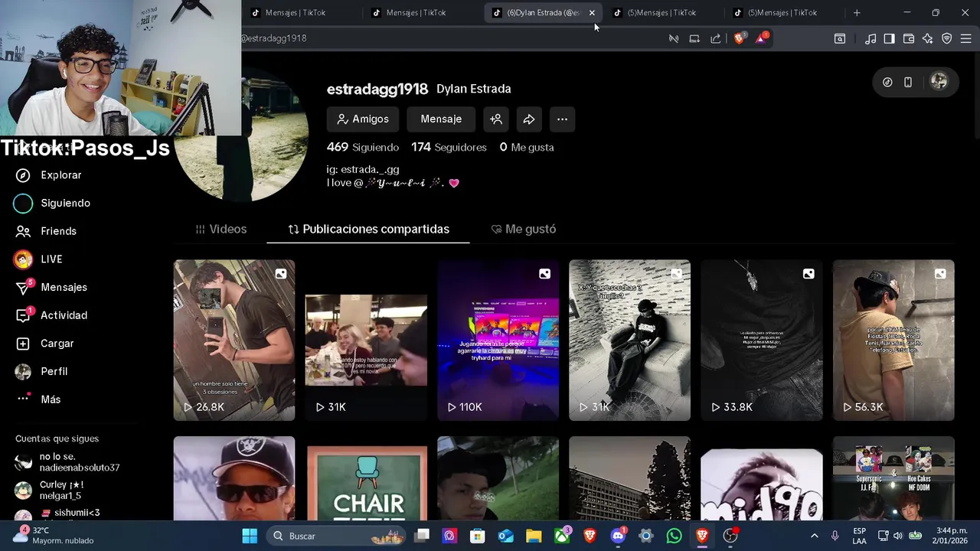
Task: Open the Siguiendo feed
Action: [x=53, y=203]
